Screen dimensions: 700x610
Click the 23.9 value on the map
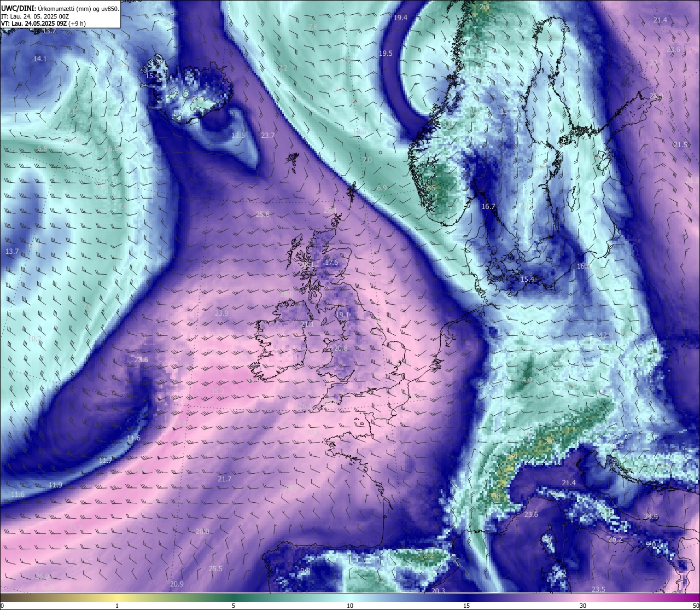coord(221,313)
